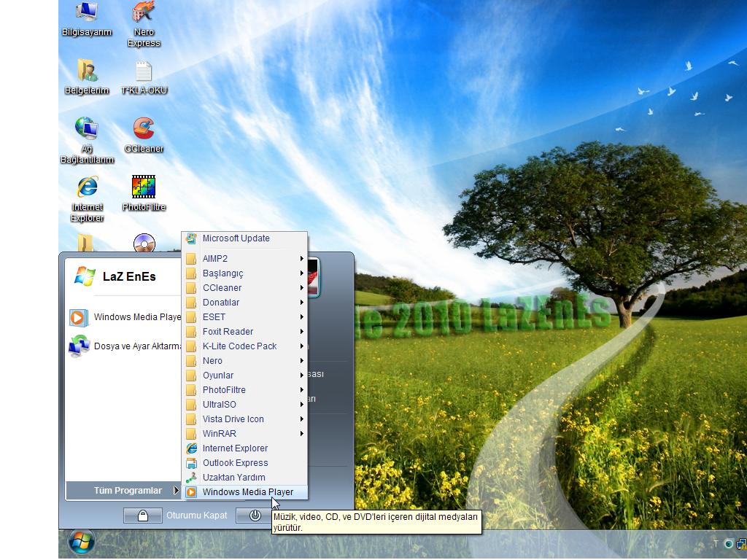
Task: Click Dosya ve Ayar Aktarma wizard icon
Action: (x=79, y=346)
